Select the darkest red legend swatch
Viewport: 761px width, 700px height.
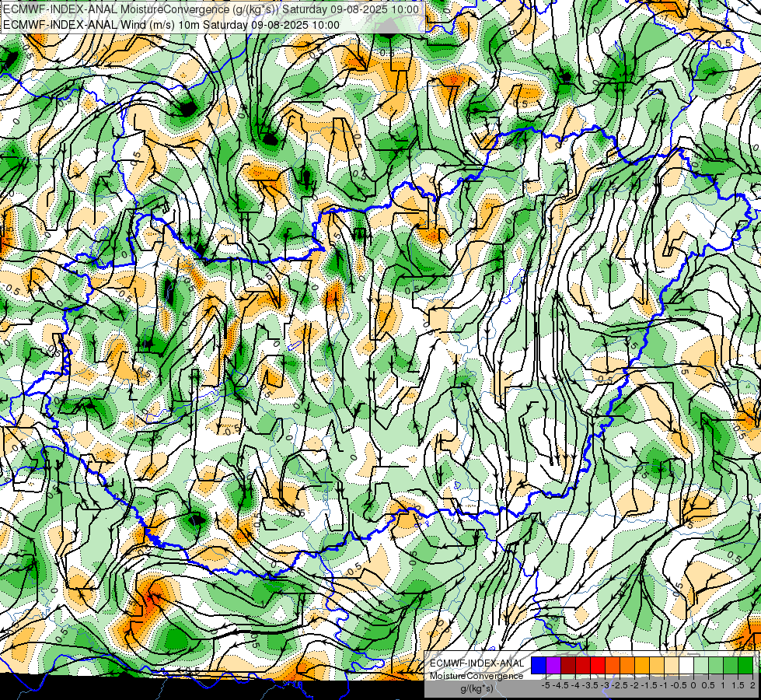pyautogui.click(x=568, y=666)
